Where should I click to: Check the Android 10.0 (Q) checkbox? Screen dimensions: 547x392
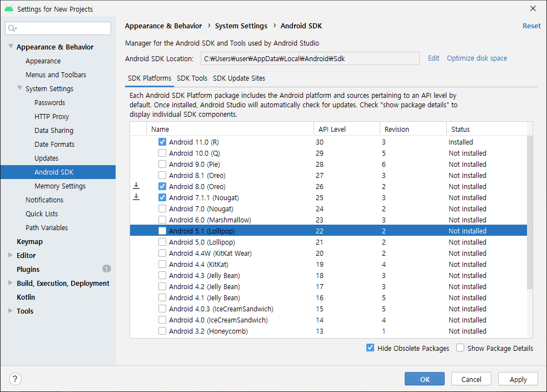click(x=162, y=153)
